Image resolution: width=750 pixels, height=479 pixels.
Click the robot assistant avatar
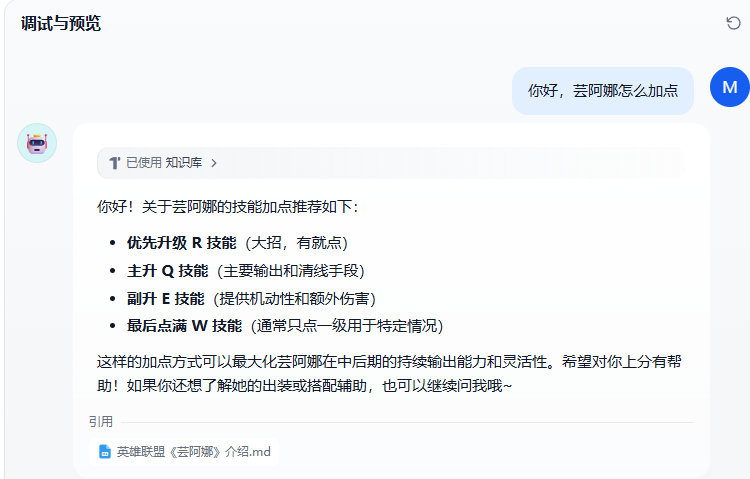37,144
